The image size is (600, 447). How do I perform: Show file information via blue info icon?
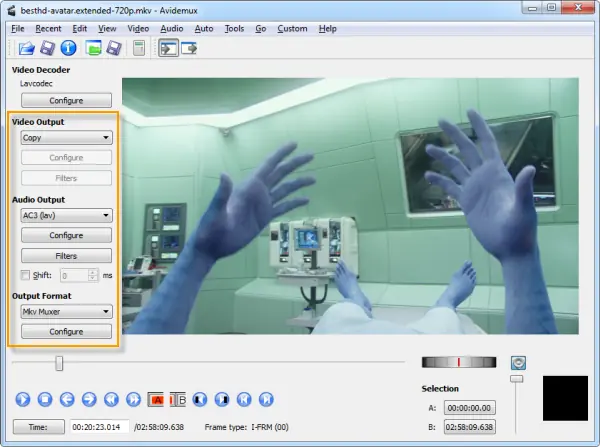(68, 48)
